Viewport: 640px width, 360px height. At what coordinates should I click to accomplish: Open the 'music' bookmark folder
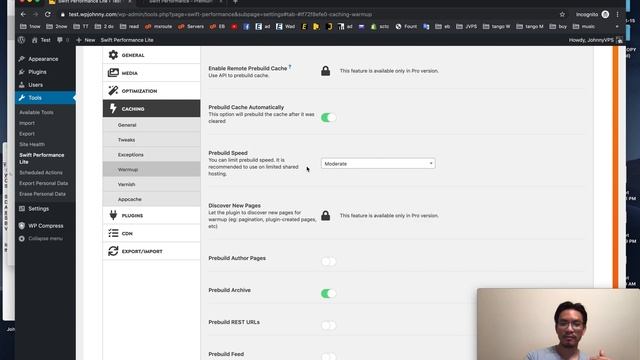click(584, 27)
